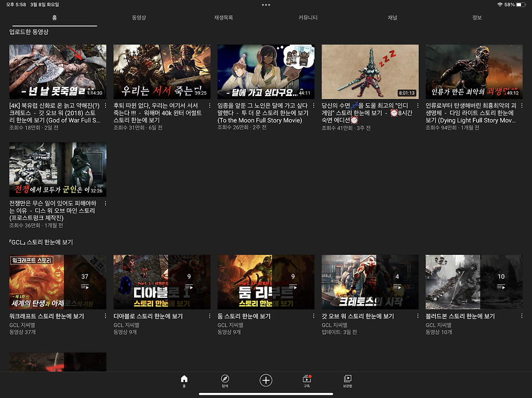Viewport: 532px width, 398px height.
Task: Open the 업로드한 동영상 section heading
Action: pyautogui.click(x=29, y=32)
